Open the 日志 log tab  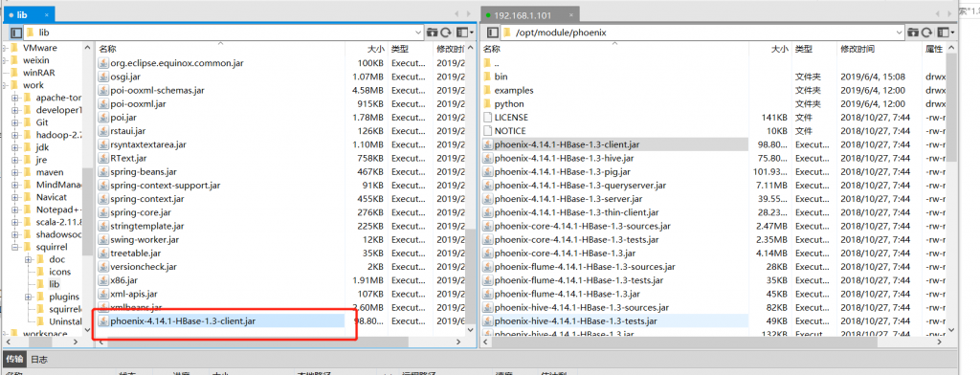38,360
